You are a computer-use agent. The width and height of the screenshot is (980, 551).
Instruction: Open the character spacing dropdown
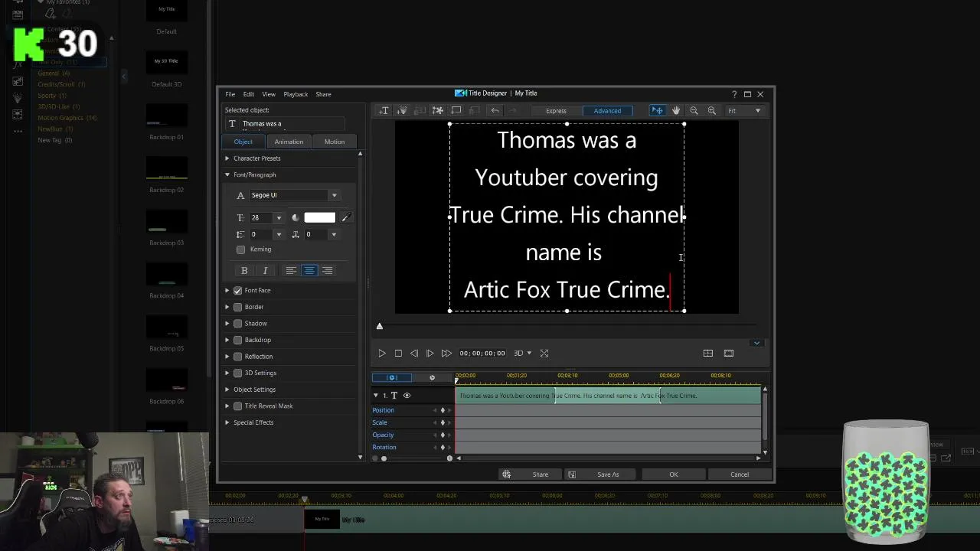coord(334,234)
